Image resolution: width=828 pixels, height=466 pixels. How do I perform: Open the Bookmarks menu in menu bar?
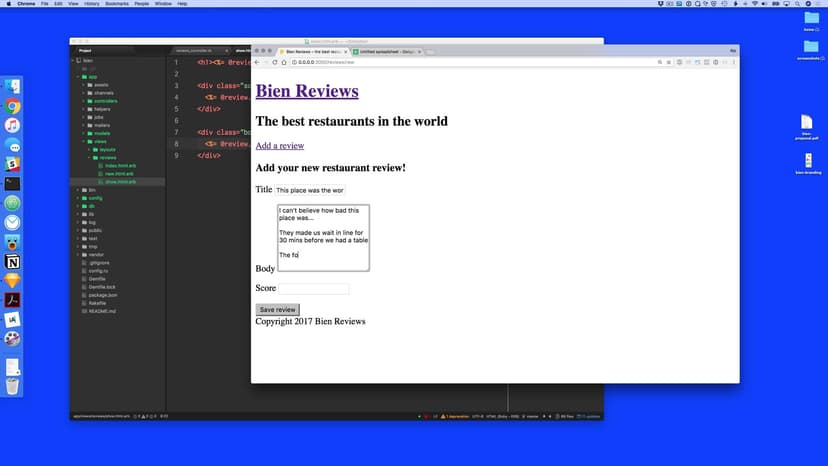[117, 4]
